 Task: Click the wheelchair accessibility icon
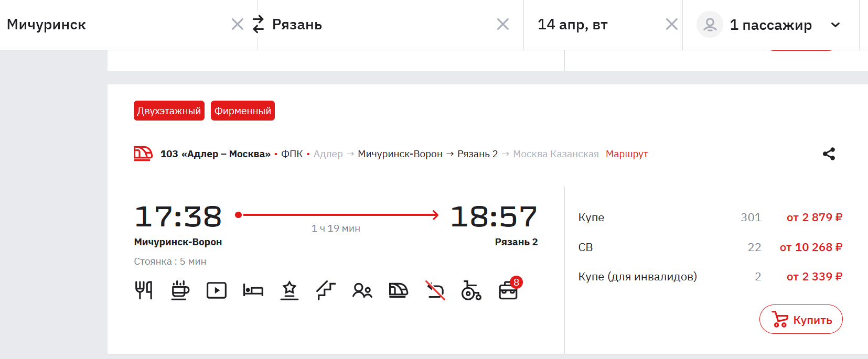tap(471, 290)
